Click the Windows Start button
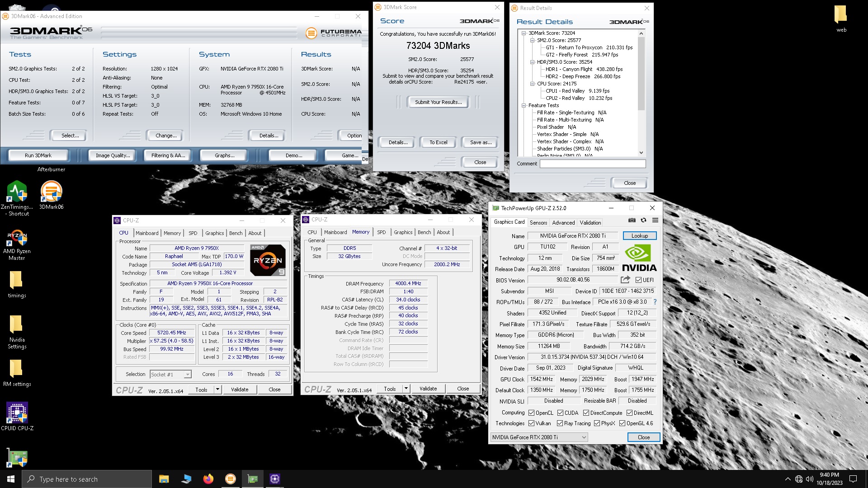 (11, 479)
